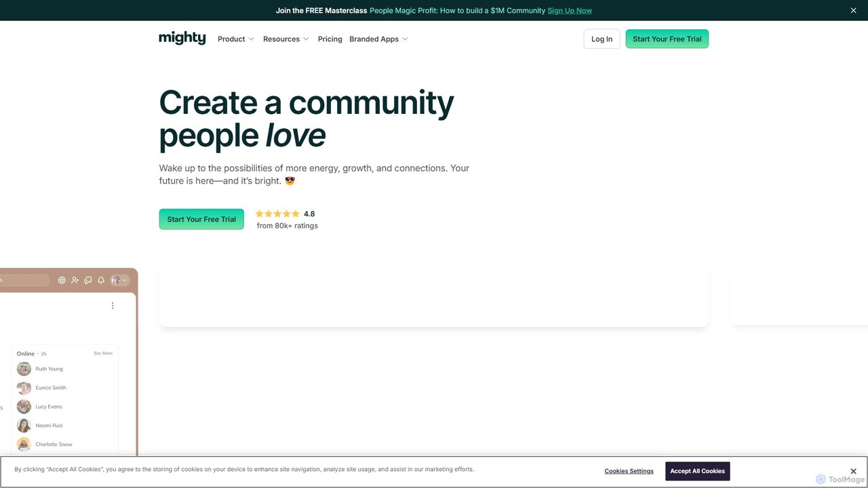
Task: Click header Start Your Free Trial button
Action: pyautogui.click(x=667, y=39)
